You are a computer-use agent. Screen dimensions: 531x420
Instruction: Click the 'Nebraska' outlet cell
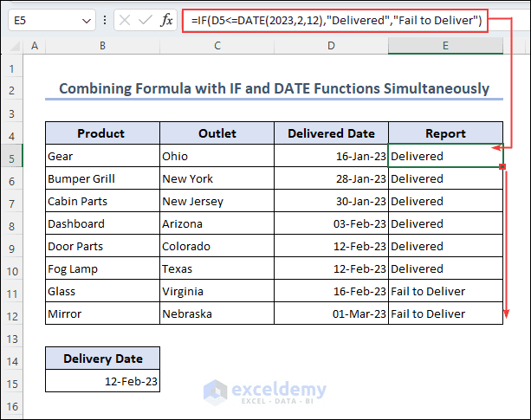(217, 313)
